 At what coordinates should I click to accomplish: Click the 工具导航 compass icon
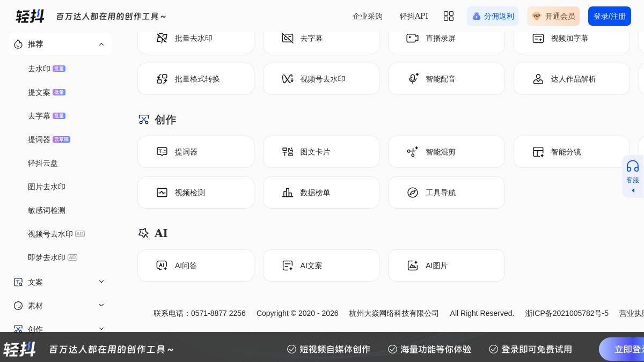[413, 193]
